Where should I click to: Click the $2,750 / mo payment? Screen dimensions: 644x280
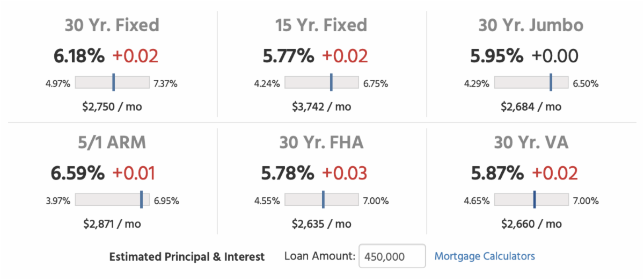tap(112, 106)
